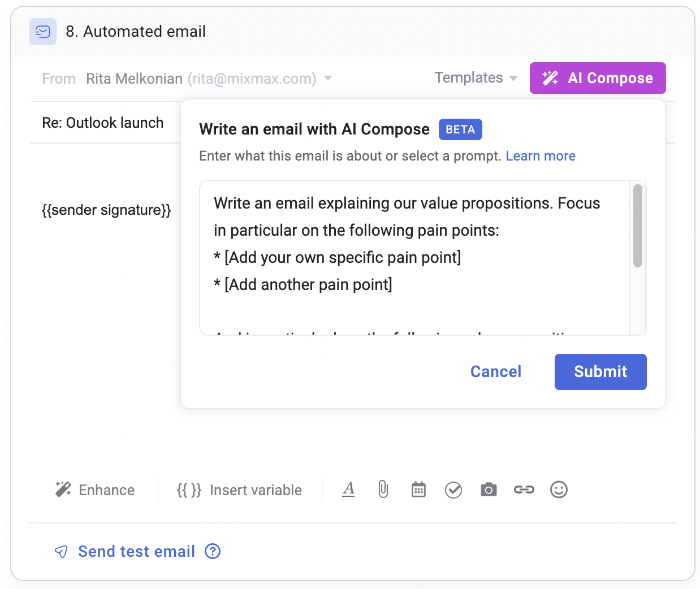Click the automated email envelope icon

click(43, 32)
